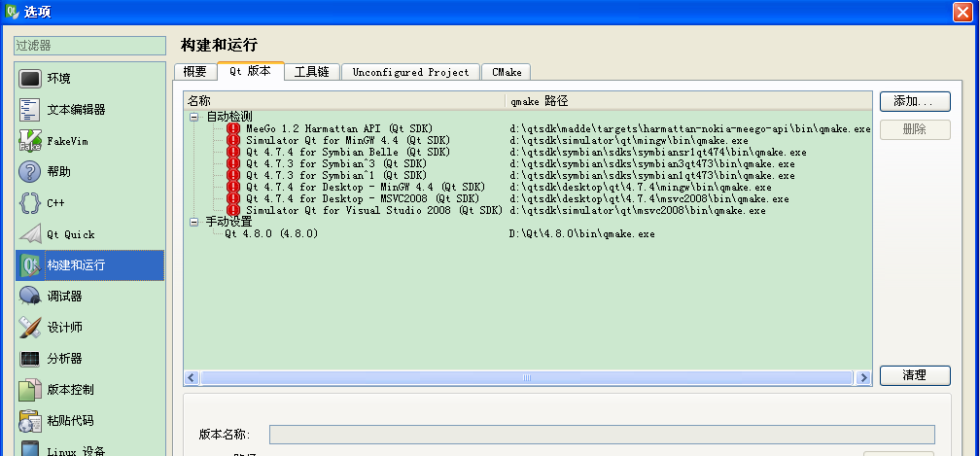Viewport: 980px width, 456px height.
Task: Click error icon beside Qt 4.7.3 for Symbian^3
Action: pos(233,163)
